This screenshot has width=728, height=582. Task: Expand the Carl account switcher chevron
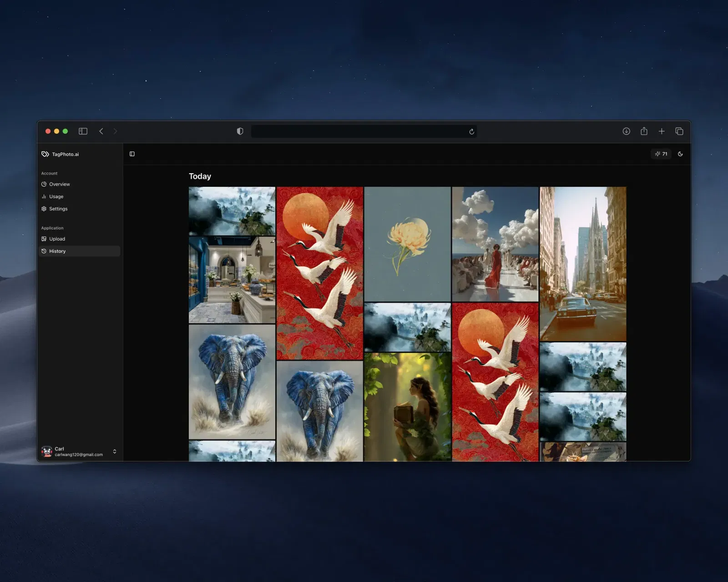tap(115, 452)
